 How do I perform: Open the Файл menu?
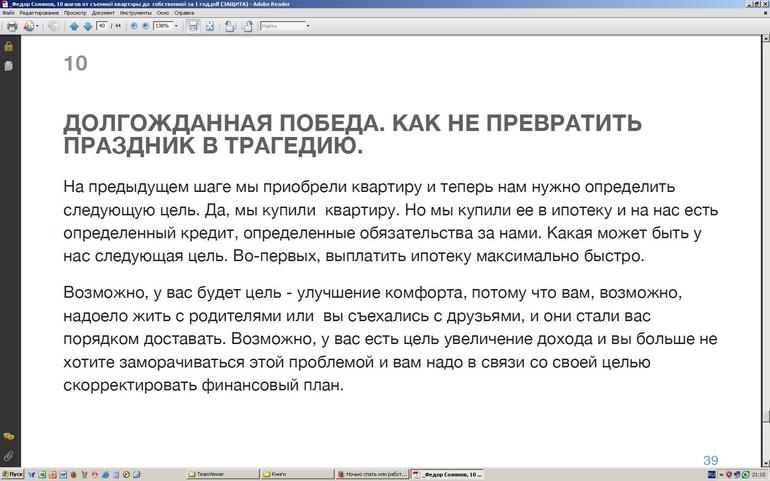[8, 13]
